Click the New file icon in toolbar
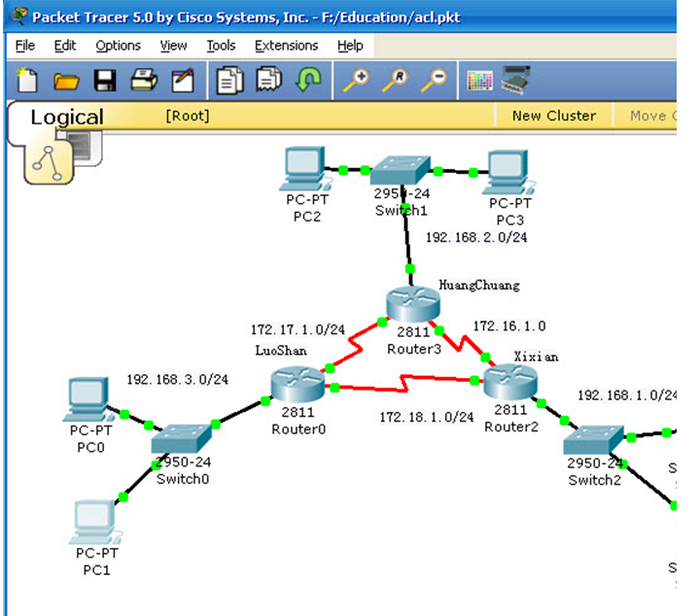This screenshot has height=616, width=700. coord(27,80)
